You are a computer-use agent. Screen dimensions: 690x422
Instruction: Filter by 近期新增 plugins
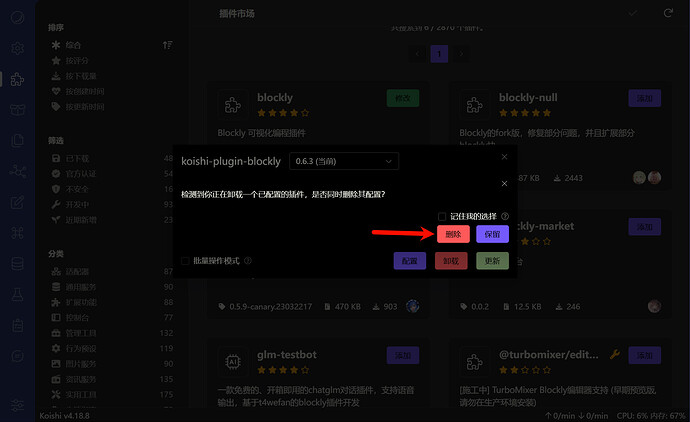click(x=112, y=220)
